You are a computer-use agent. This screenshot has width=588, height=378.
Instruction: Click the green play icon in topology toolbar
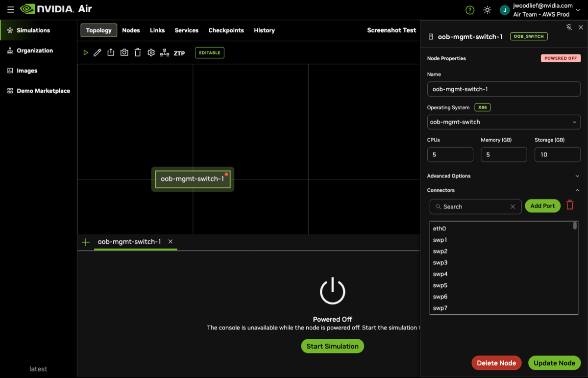click(x=86, y=53)
